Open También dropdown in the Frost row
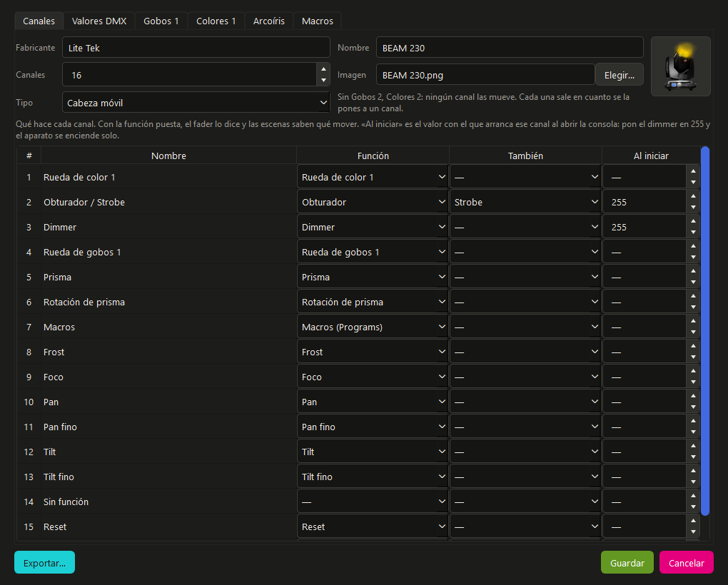This screenshot has width=728, height=585. point(525,352)
